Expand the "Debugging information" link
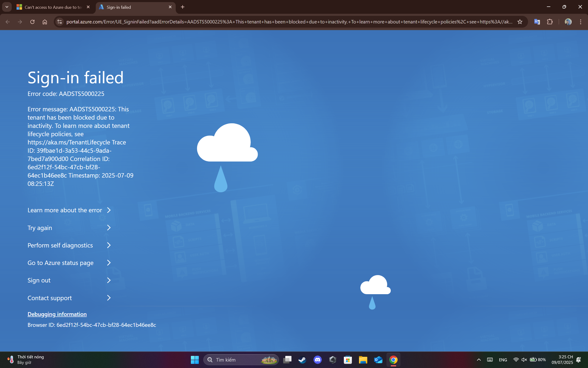The width and height of the screenshot is (588, 368). coord(57,314)
